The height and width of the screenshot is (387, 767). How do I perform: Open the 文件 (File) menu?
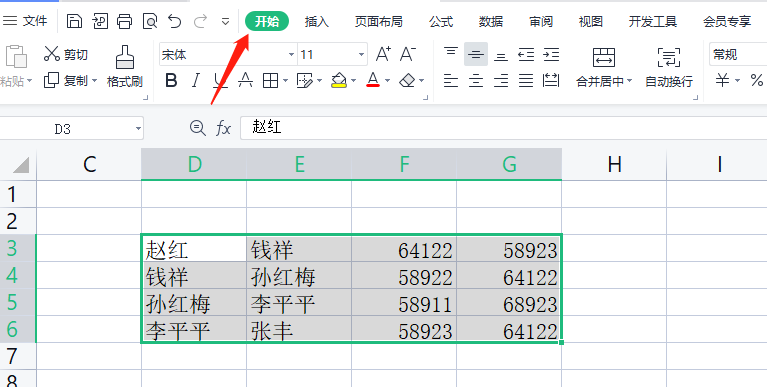tap(25, 21)
